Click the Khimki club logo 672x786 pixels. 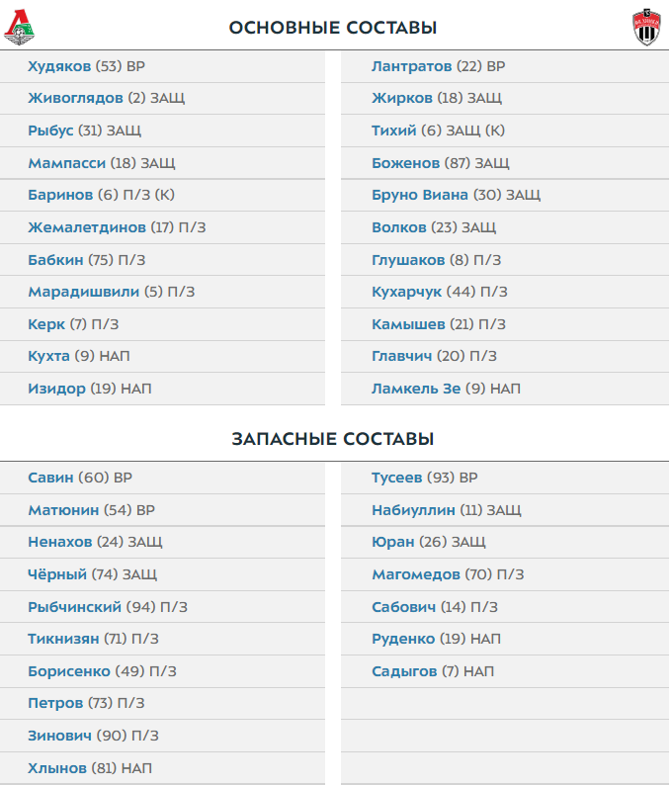[x=647, y=29]
